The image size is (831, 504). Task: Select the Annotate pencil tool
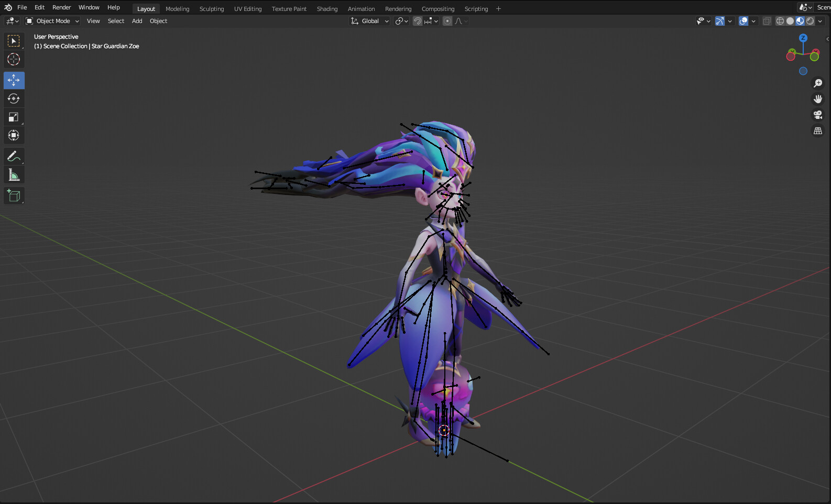14,156
